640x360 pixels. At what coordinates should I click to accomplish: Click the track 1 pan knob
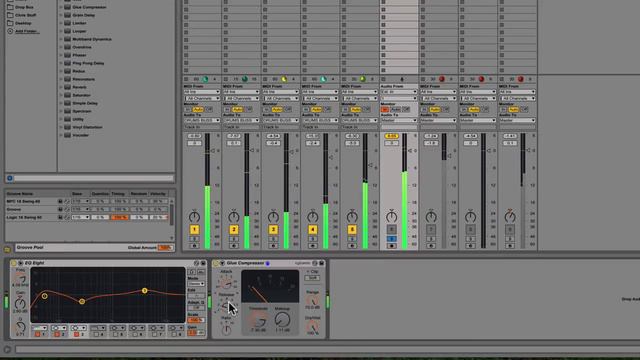pos(194,216)
